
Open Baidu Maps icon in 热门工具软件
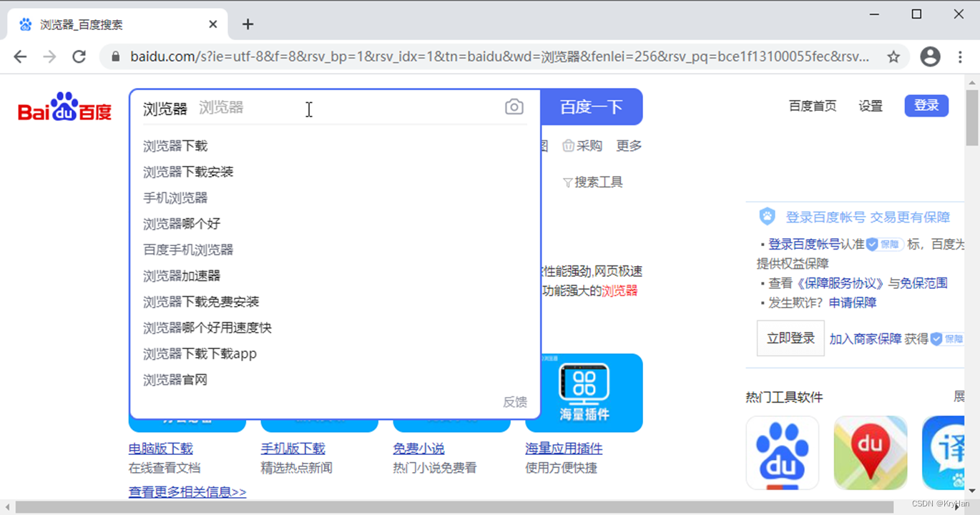pyautogui.click(x=871, y=453)
